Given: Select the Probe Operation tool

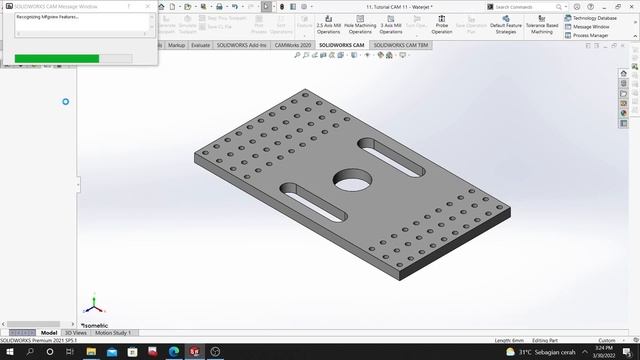Looking at the screenshot, I should coord(442,25).
